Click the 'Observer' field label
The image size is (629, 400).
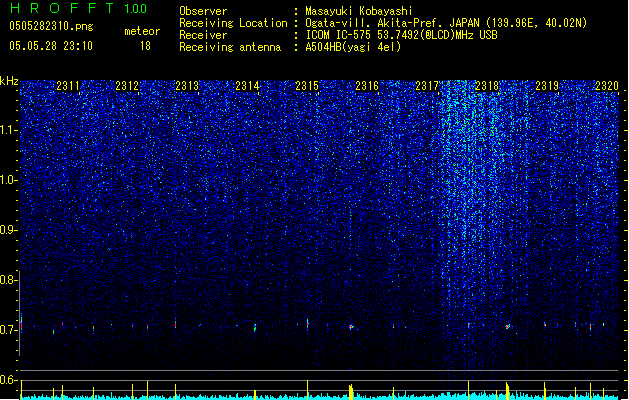203,11
